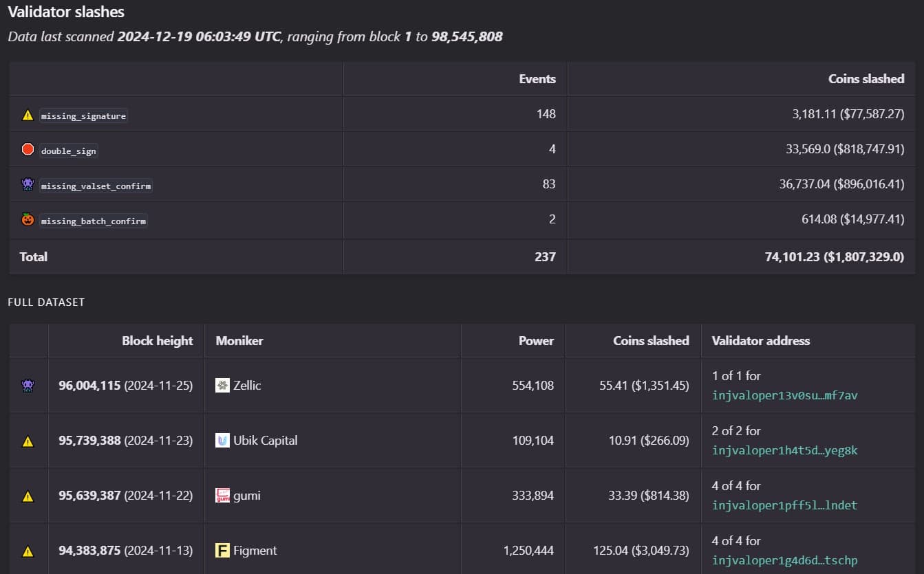Click the red double_sign stop icon

point(28,149)
